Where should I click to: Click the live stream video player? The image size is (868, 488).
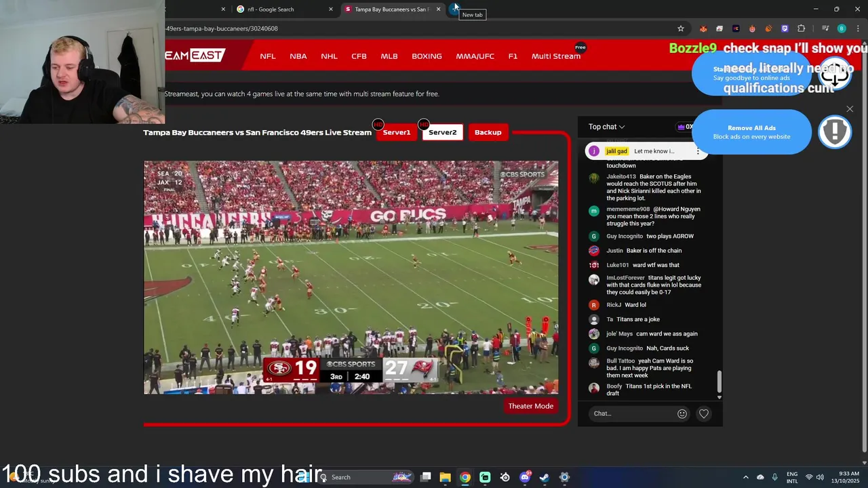click(x=351, y=277)
